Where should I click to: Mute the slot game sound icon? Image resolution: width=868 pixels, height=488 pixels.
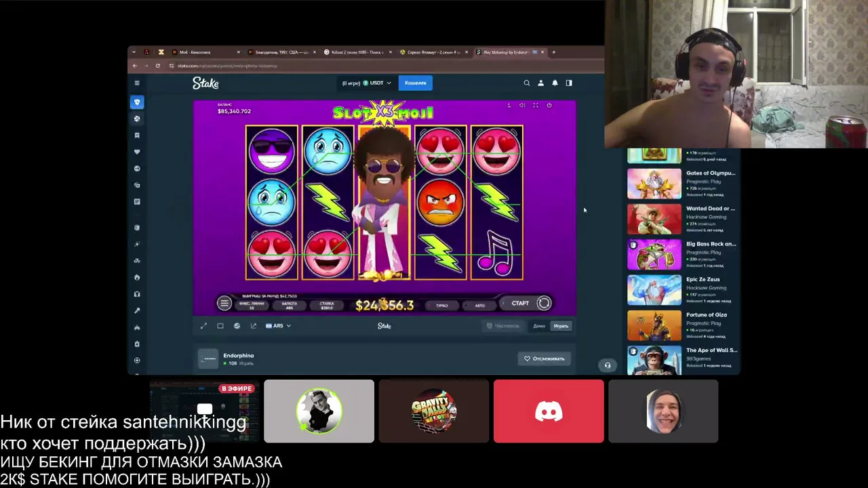click(522, 105)
